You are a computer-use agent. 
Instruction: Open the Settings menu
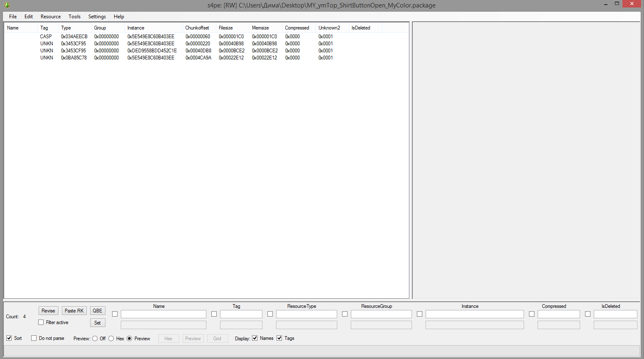click(97, 17)
